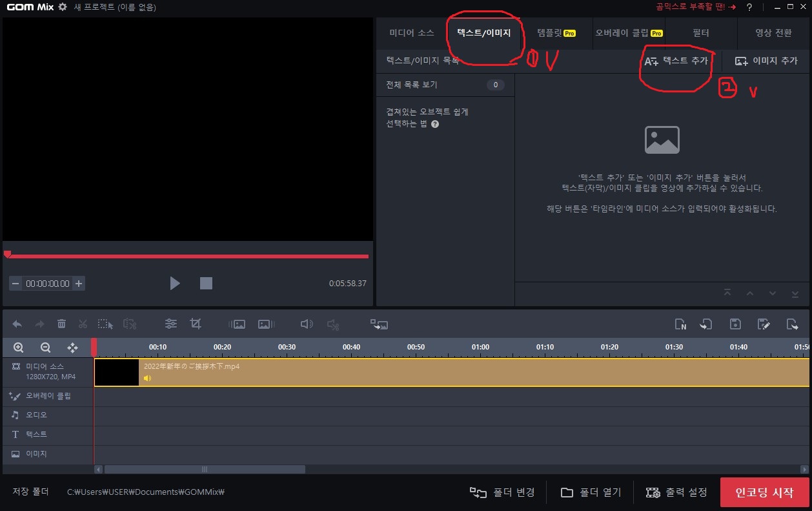Open an existing project file

click(x=706, y=324)
